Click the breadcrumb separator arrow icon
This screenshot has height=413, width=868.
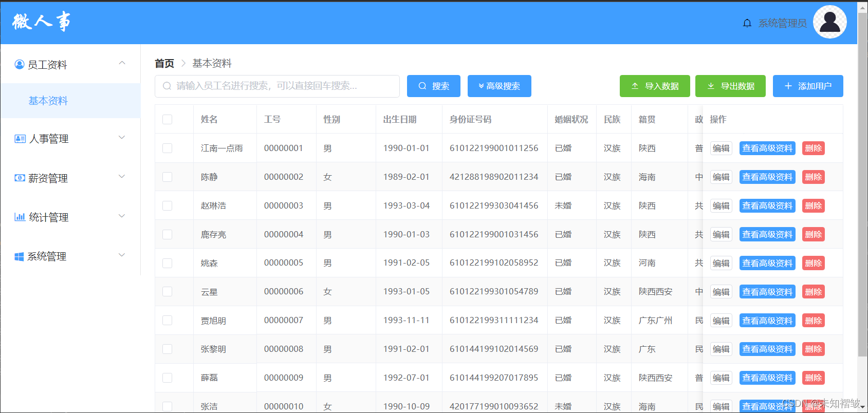183,63
